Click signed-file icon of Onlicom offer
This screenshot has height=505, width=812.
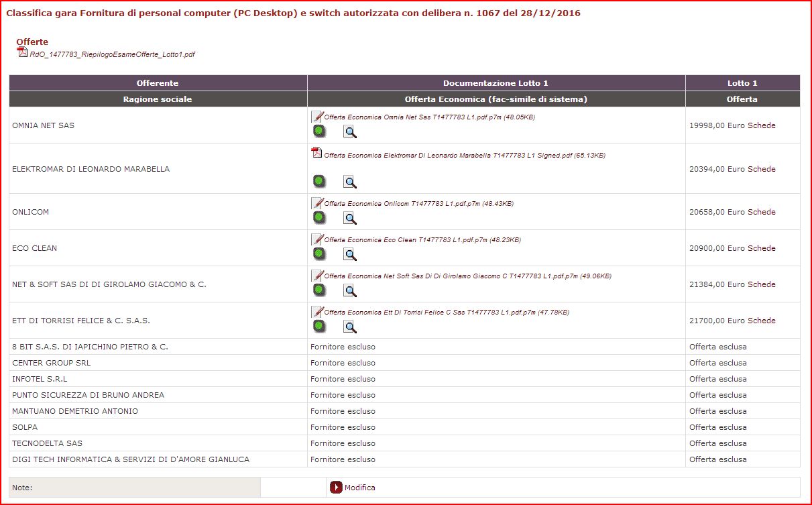click(x=317, y=203)
